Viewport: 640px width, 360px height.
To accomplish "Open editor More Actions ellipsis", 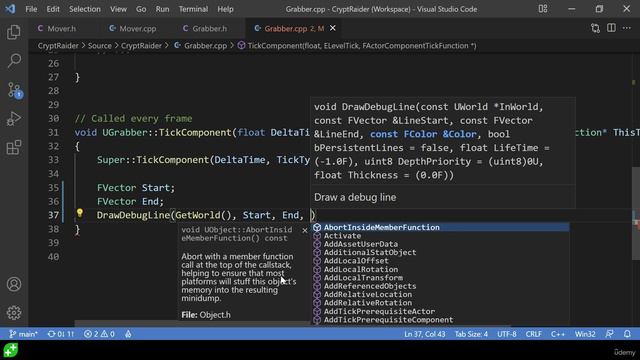I will pyautogui.click(x=627, y=28).
